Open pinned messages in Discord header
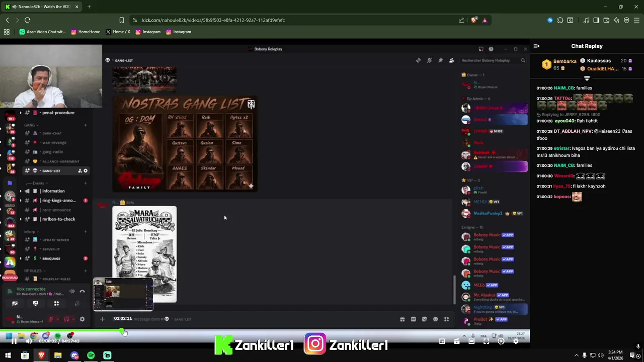The width and height of the screenshot is (644, 362). (440, 60)
